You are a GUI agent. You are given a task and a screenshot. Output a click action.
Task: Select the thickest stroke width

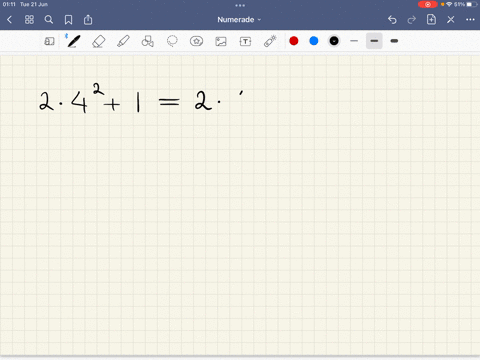tap(394, 41)
